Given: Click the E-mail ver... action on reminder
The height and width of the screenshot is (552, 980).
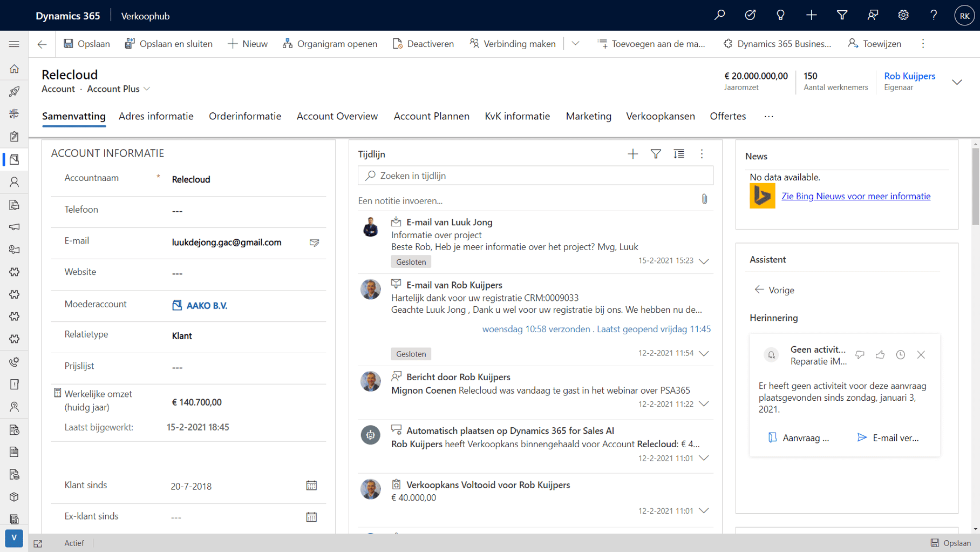Looking at the screenshot, I should (x=888, y=438).
